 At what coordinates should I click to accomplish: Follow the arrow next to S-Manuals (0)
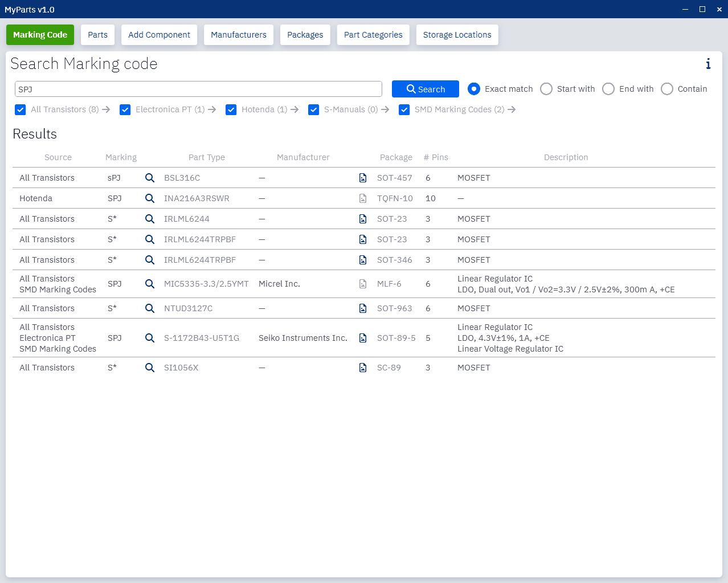pos(385,109)
